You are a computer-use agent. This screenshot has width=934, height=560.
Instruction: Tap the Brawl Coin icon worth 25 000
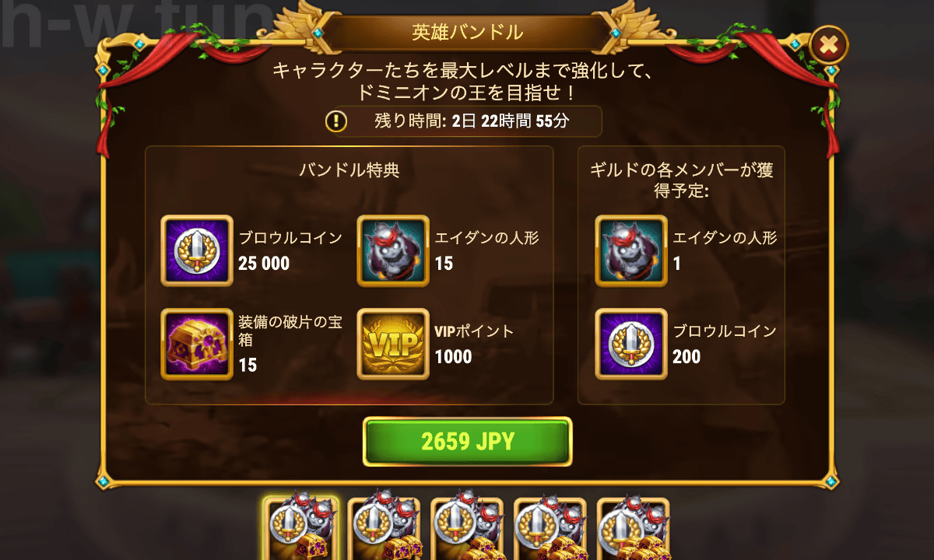[x=197, y=250]
